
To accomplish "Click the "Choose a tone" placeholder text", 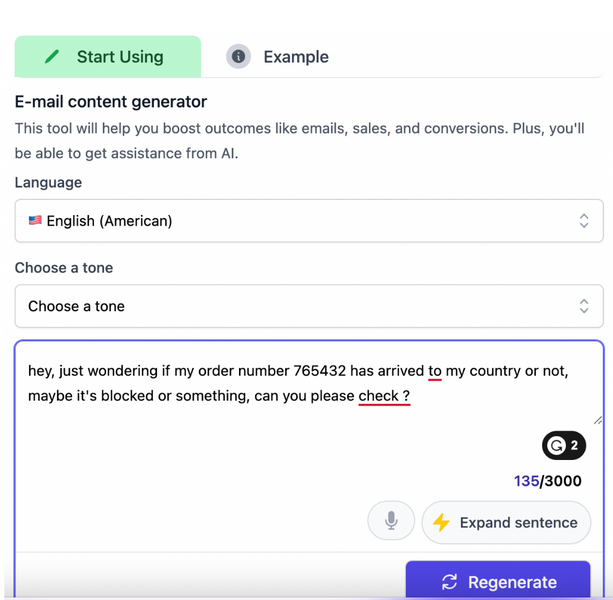I will [77, 306].
